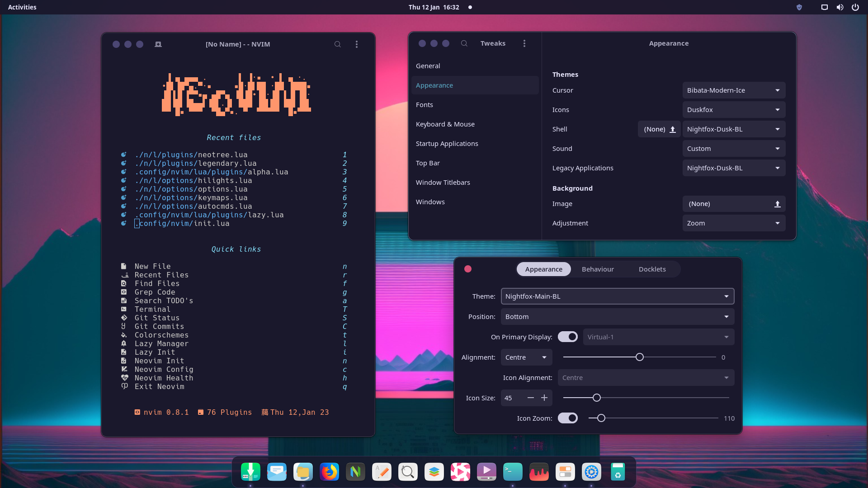Click the Icon Size value field 45
Screen dimensions: 868x488
click(x=512, y=398)
